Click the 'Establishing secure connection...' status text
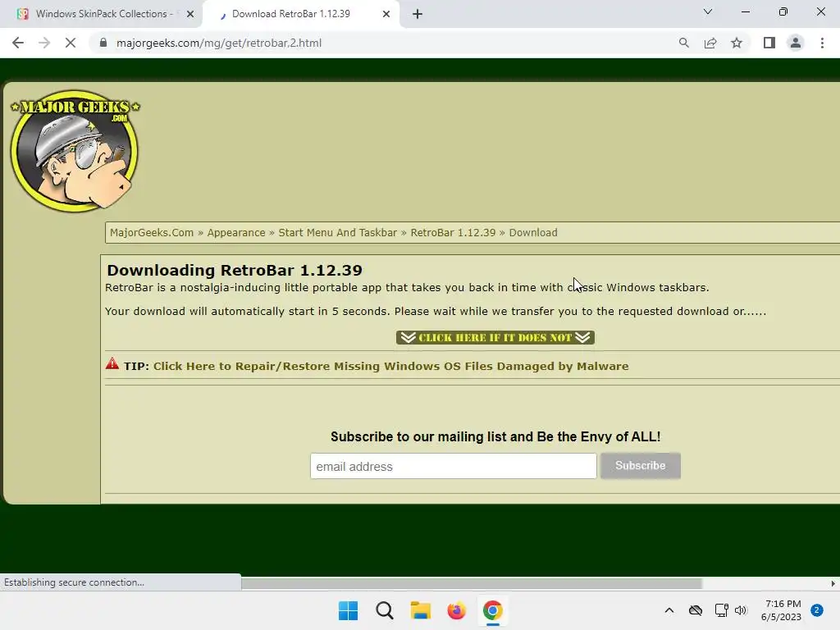Screen dimensions: 840x630 74,582
